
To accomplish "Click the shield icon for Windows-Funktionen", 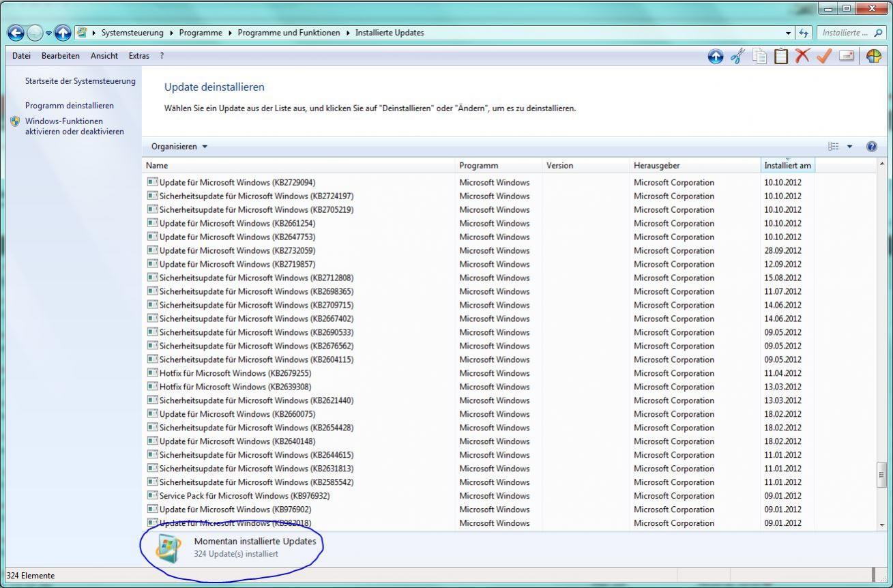I will (15, 121).
